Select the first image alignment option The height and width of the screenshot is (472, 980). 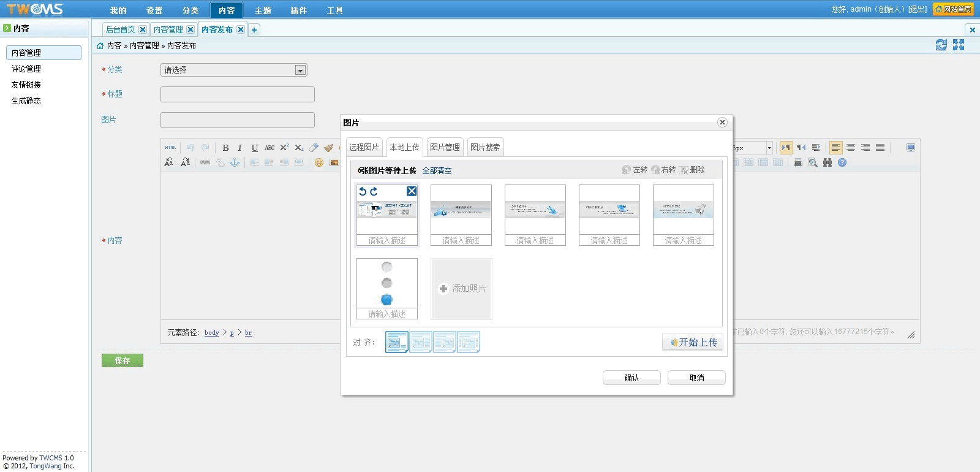(x=396, y=342)
